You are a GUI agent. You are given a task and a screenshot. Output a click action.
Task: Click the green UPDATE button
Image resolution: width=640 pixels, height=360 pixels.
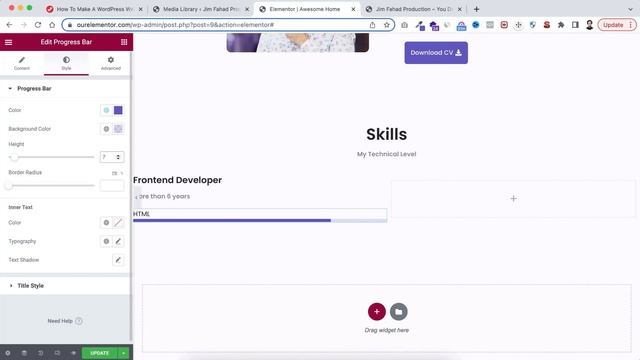point(100,353)
